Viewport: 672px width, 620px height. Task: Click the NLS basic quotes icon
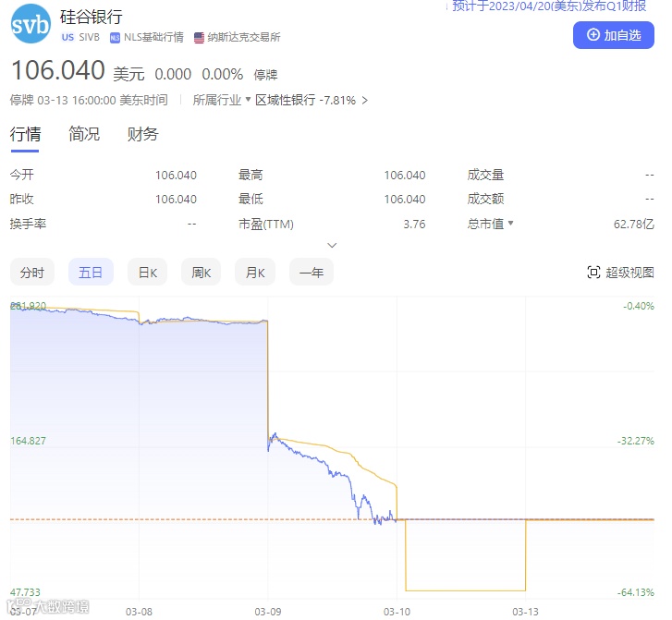115,38
